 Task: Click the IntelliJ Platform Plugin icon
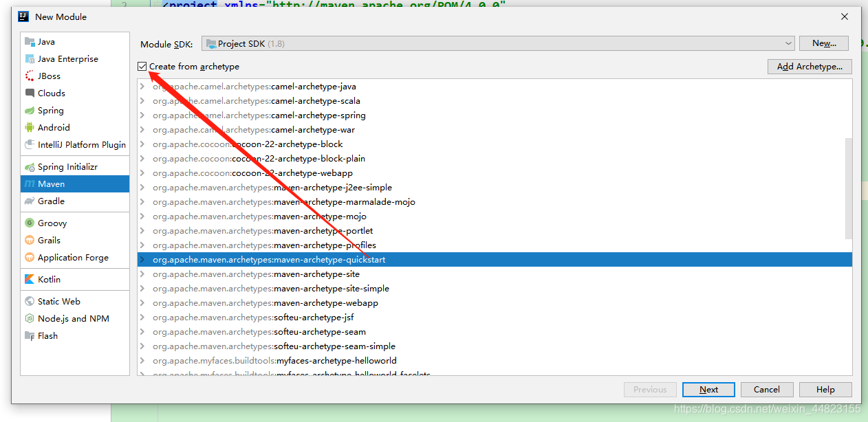tap(30, 144)
